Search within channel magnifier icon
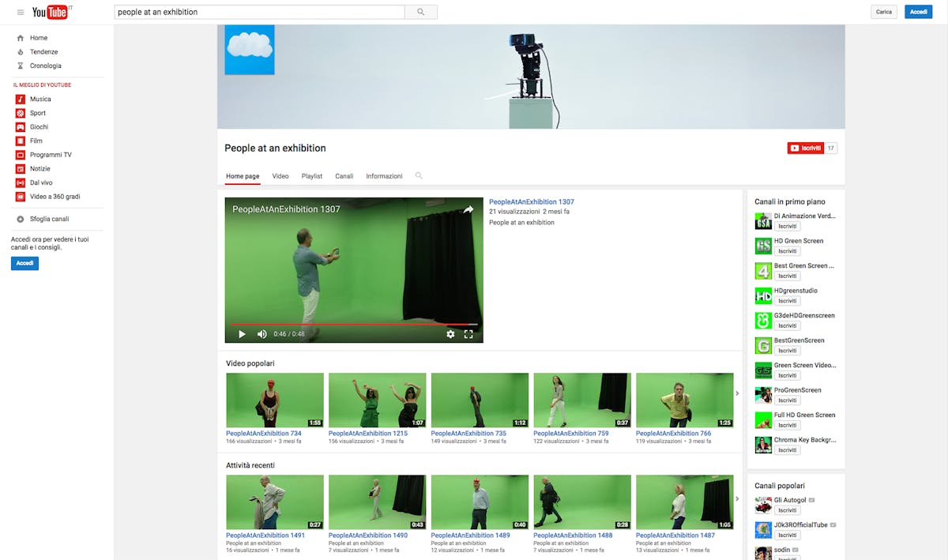The image size is (948, 560). (x=419, y=175)
